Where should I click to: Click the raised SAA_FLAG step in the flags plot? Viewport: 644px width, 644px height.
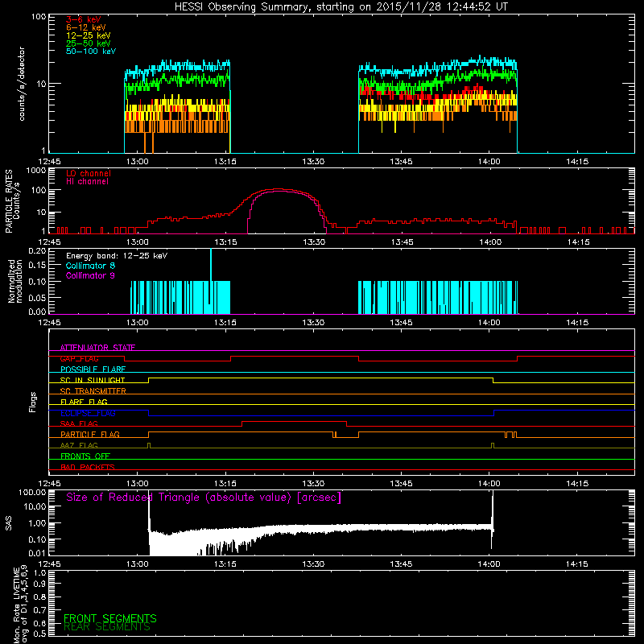pyautogui.click(x=294, y=421)
